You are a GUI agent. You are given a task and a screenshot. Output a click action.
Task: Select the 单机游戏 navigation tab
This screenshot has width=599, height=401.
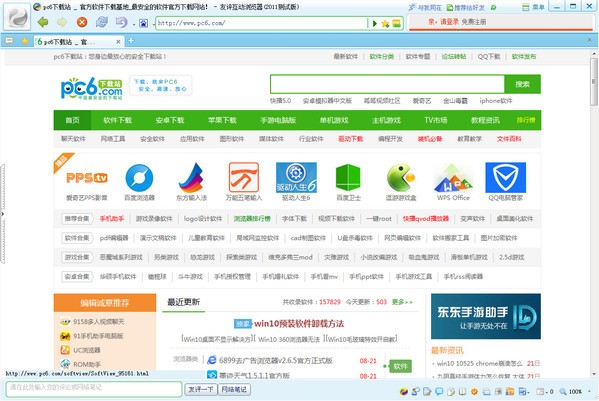[x=334, y=120]
